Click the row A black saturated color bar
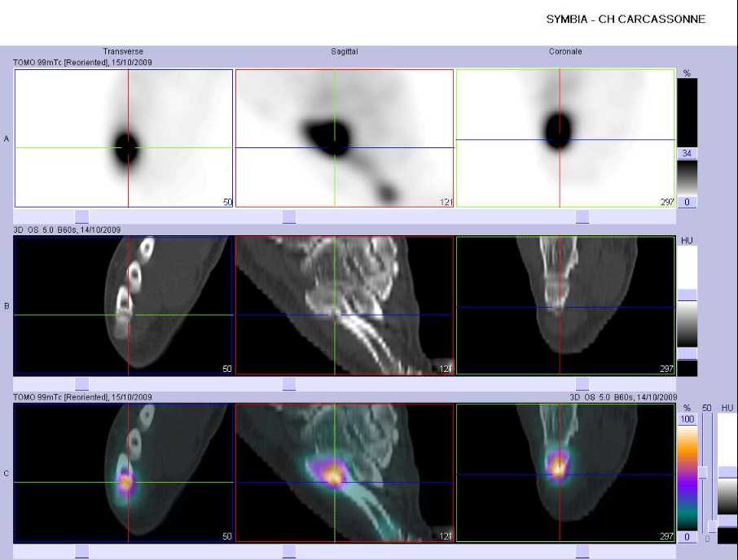738x560 pixels. (x=687, y=112)
